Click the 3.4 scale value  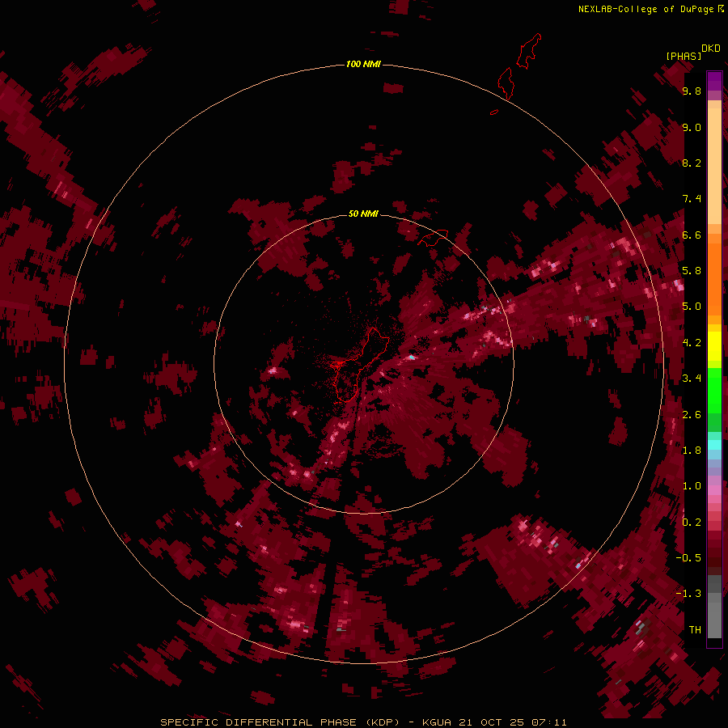tap(692, 379)
